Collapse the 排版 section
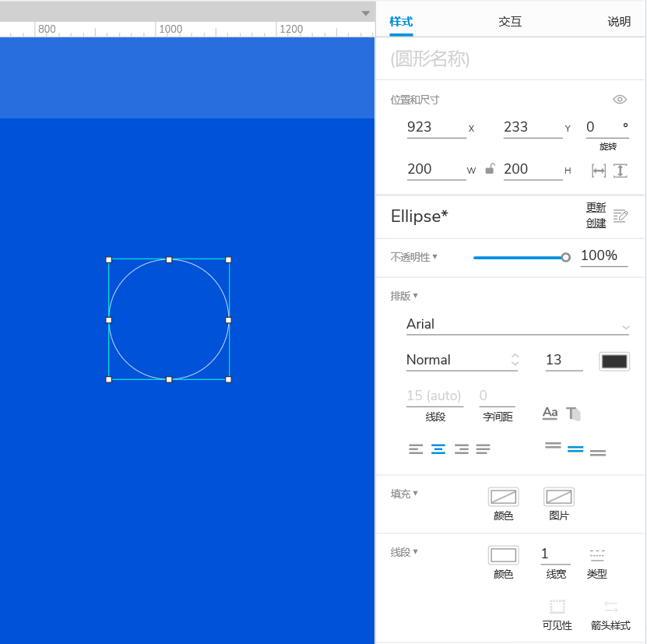647x644 pixels. pyautogui.click(x=404, y=296)
